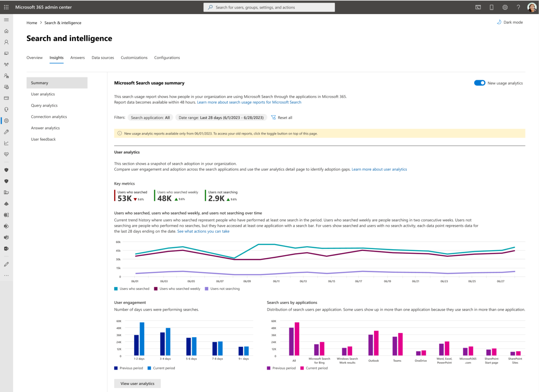The width and height of the screenshot is (539, 392).
Task: Switch to the Configurations tab
Action: click(167, 58)
